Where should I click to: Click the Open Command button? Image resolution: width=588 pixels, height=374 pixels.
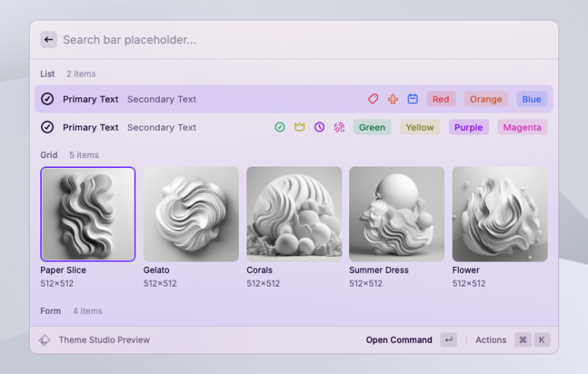(399, 340)
